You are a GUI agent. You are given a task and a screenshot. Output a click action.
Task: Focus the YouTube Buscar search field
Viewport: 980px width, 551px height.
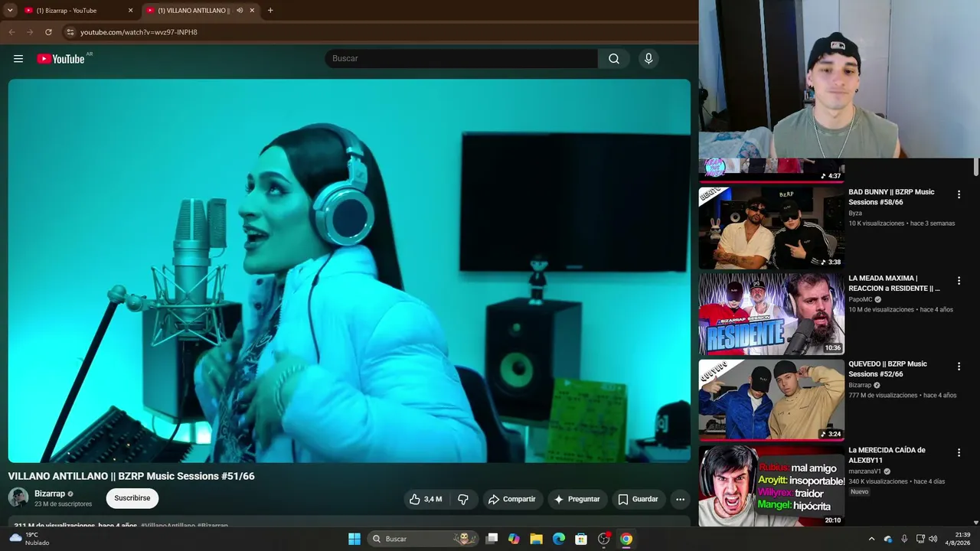pos(461,59)
